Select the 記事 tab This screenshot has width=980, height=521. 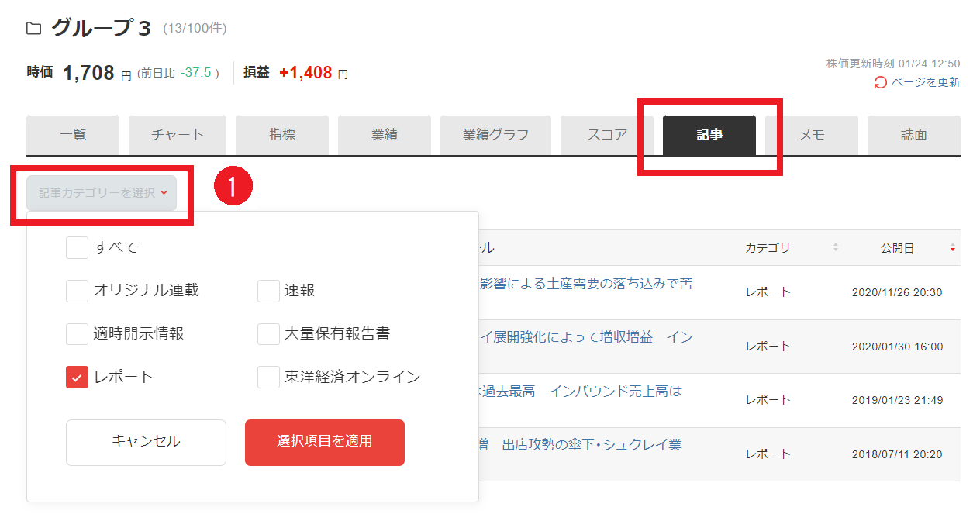click(709, 135)
